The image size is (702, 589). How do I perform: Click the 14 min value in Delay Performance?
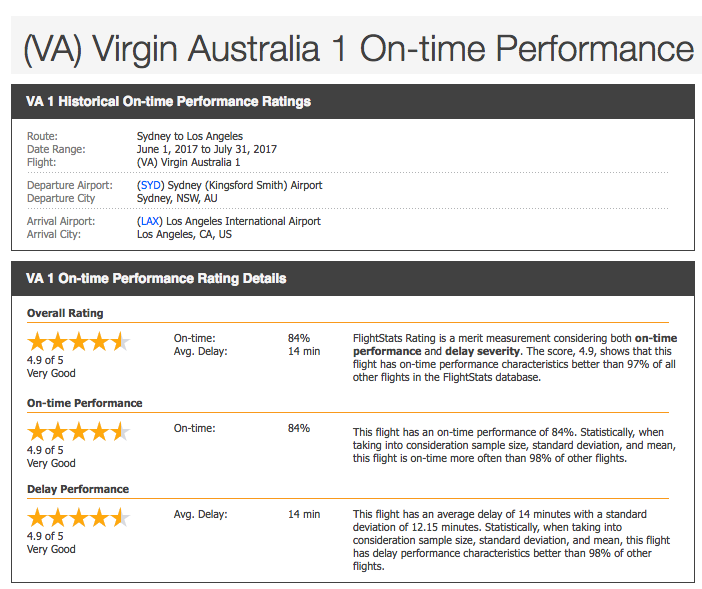tap(304, 514)
